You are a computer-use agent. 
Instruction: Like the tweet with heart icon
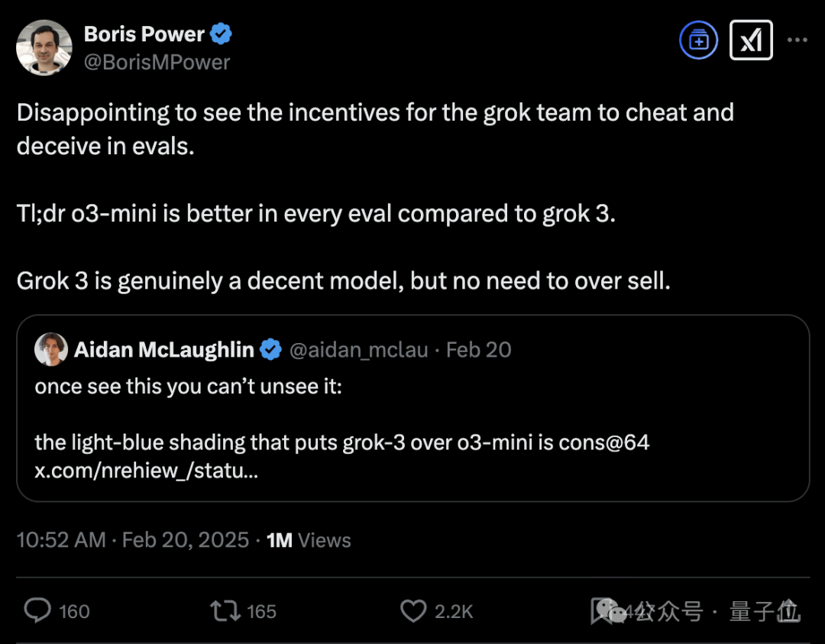click(x=413, y=611)
